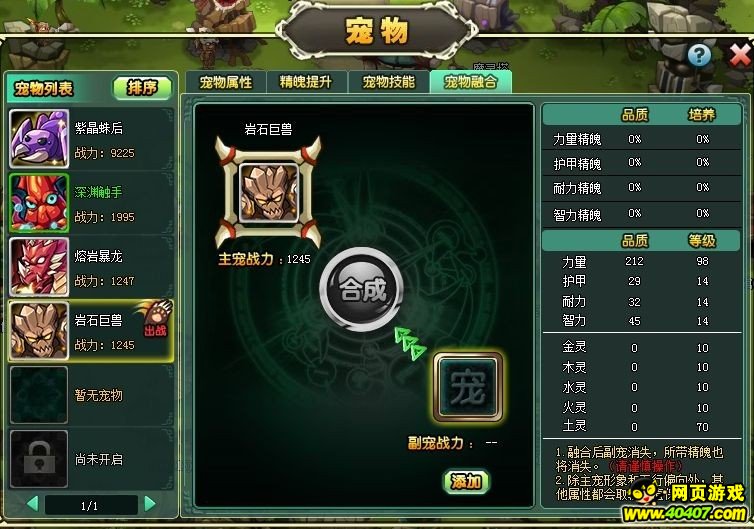Open the blue question mark help icon
This screenshot has width=754, height=529.
(x=699, y=56)
